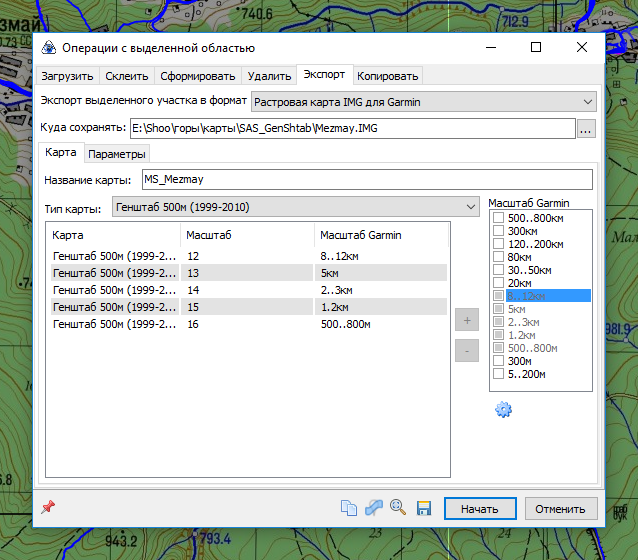Switch to the Параметры tab
The width and height of the screenshot is (638, 560).
pos(117,153)
